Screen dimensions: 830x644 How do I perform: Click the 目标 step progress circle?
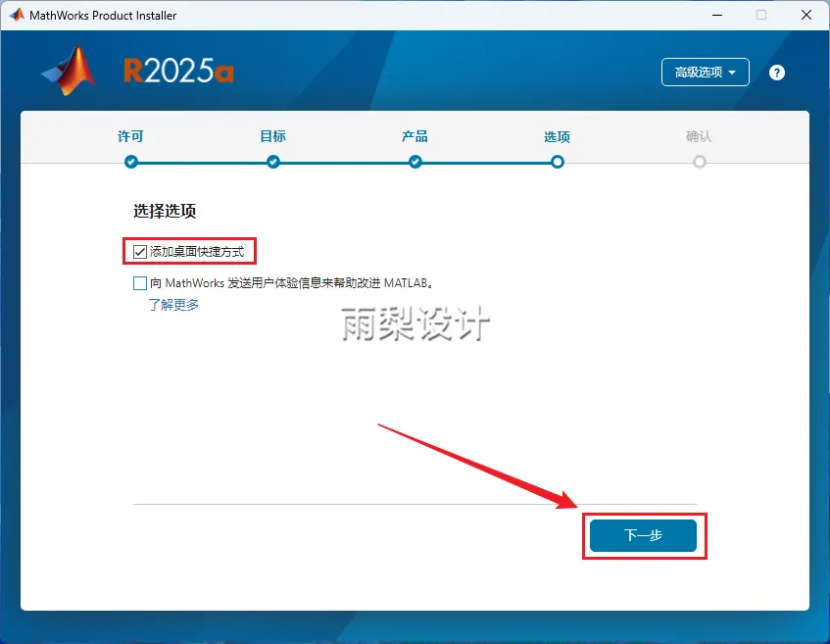[x=273, y=162]
